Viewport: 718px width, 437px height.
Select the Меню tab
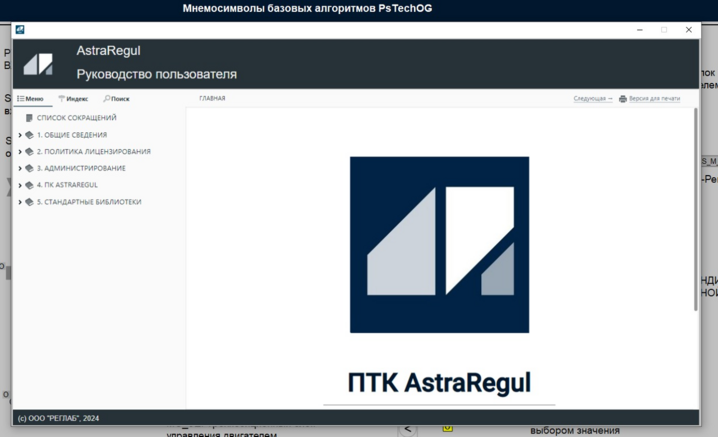click(x=31, y=99)
